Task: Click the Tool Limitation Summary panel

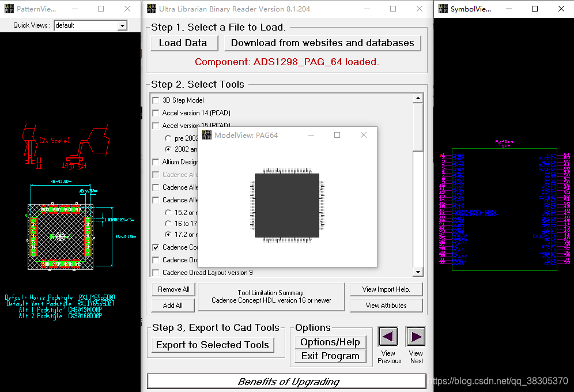Action: pos(271,296)
